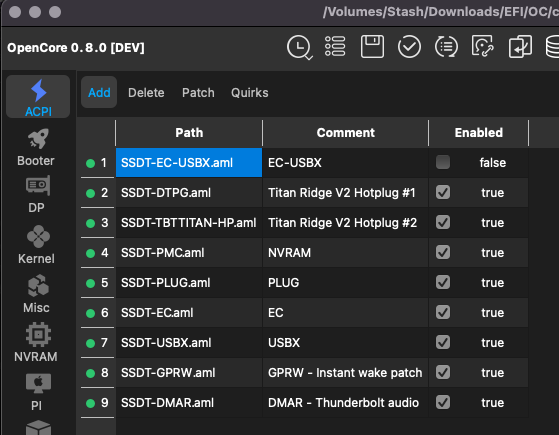
Task: Select the SSDT-EC.aml path cell
Action: pyautogui.click(x=189, y=312)
